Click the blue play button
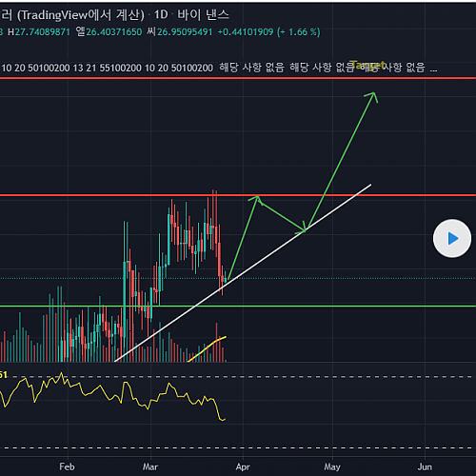 click(x=452, y=238)
